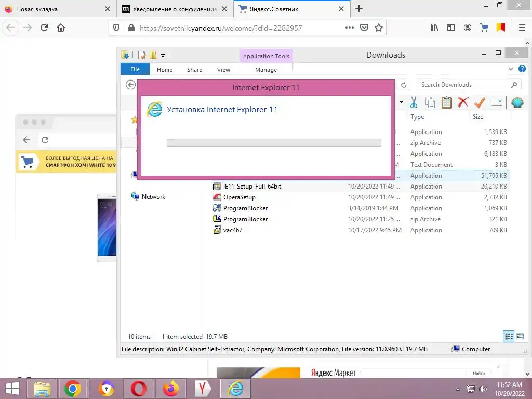Launch Opera from taskbar
532x399 pixels.
138,389
